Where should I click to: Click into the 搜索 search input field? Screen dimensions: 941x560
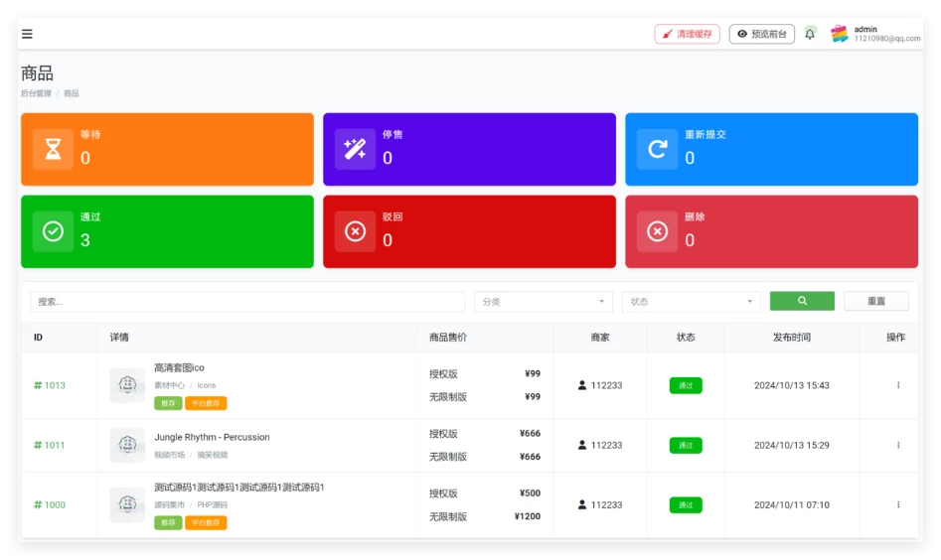pos(246,302)
